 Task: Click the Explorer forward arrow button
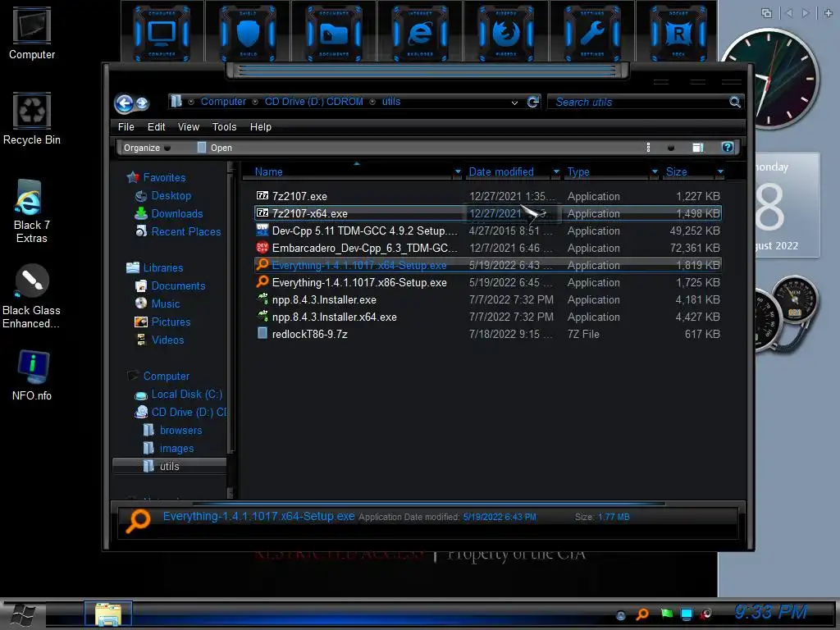pos(143,103)
